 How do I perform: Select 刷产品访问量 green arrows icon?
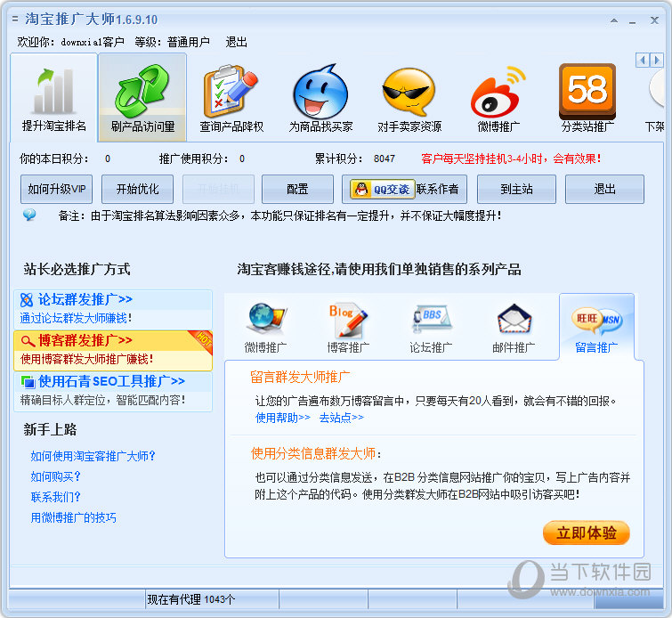click(142, 91)
